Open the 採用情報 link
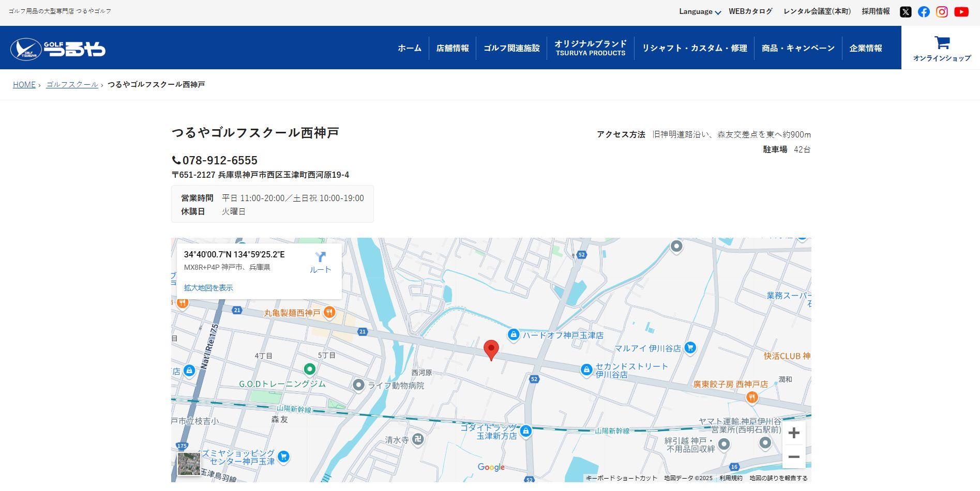Image resolution: width=980 pixels, height=491 pixels. tap(876, 11)
